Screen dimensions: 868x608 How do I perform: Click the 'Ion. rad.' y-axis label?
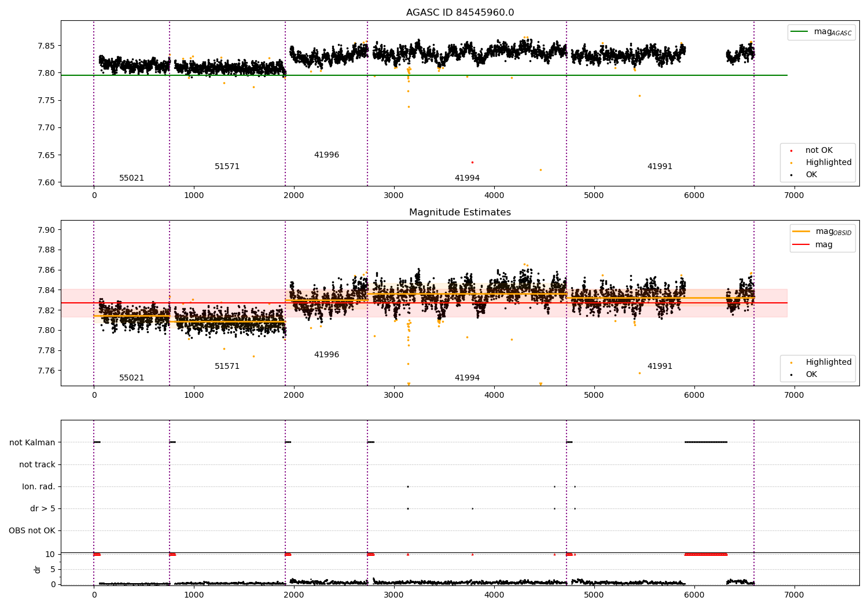[39, 486]
